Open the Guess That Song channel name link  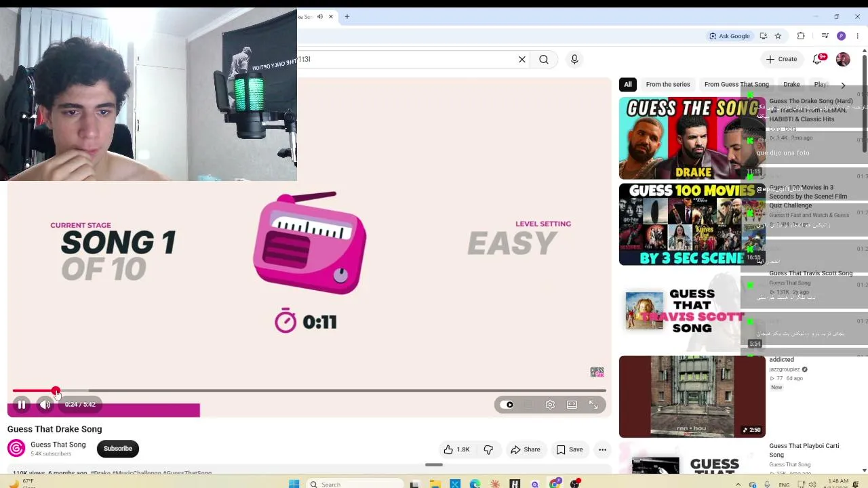58,445
